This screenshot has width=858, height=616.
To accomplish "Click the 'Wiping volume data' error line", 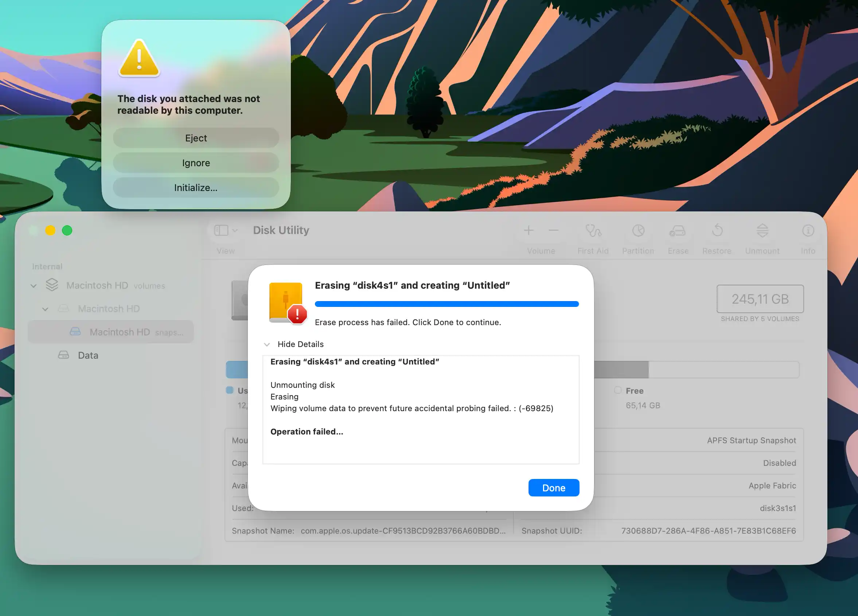I will 412,408.
